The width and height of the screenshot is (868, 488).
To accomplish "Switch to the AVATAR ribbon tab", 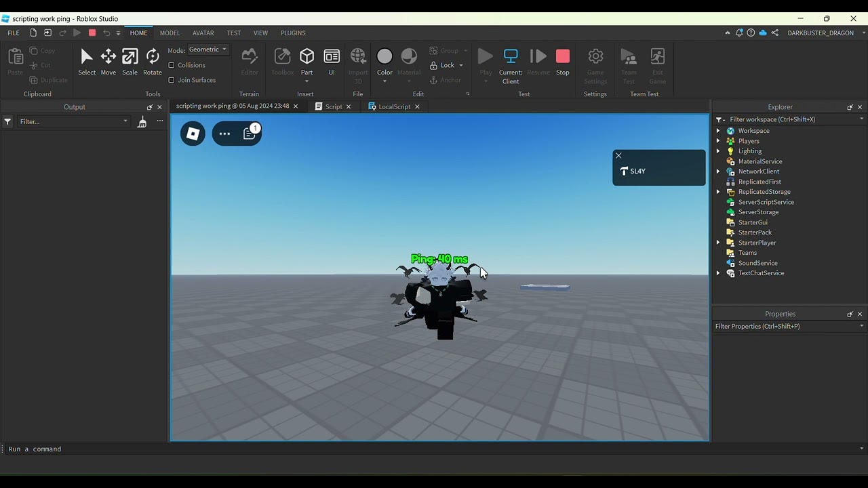I will point(203,33).
